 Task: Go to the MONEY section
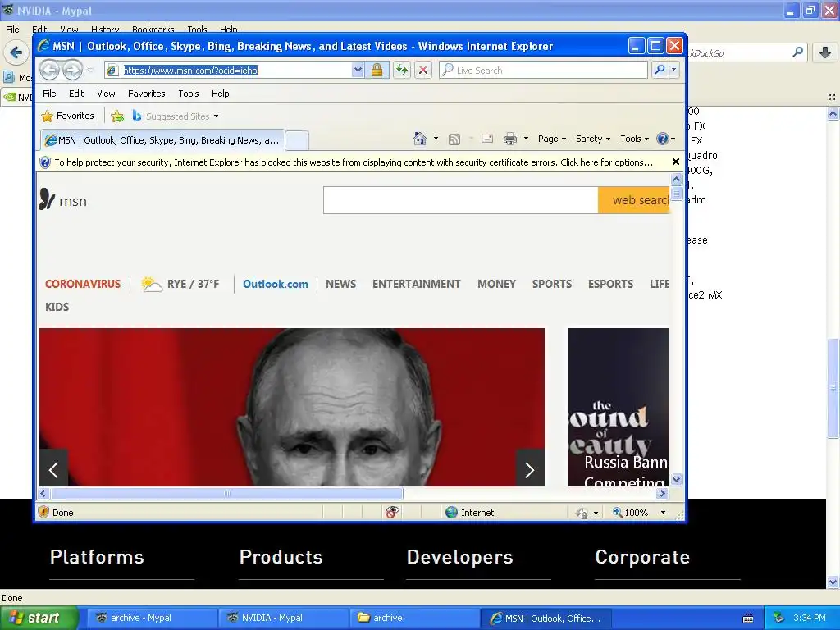tap(496, 284)
